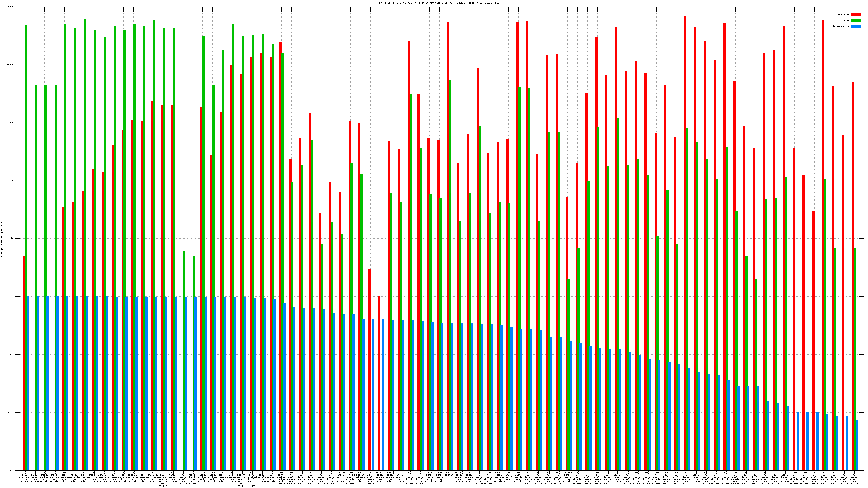
Task: Click the new.spam.dnsbl.sorbs.net x-axis label
Action: 163,479
